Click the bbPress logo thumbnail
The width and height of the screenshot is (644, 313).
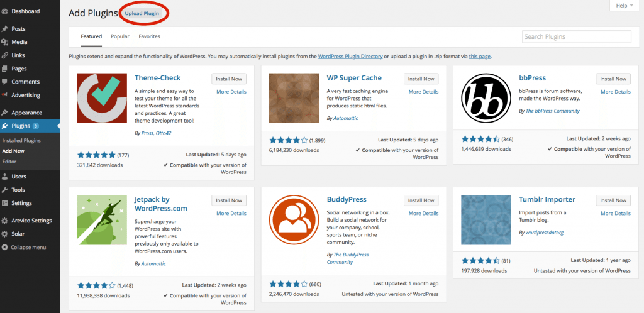point(486,98)
